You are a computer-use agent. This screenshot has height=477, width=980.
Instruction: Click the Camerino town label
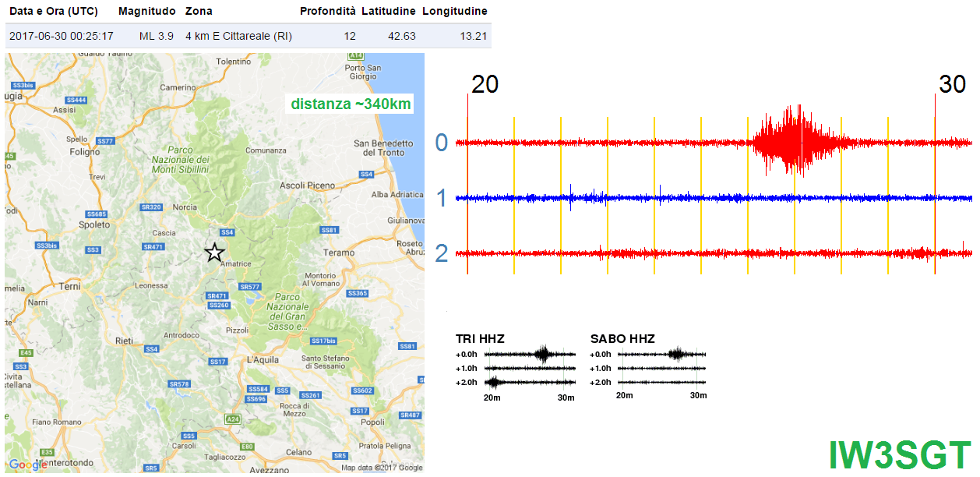[x=178, y=87]
